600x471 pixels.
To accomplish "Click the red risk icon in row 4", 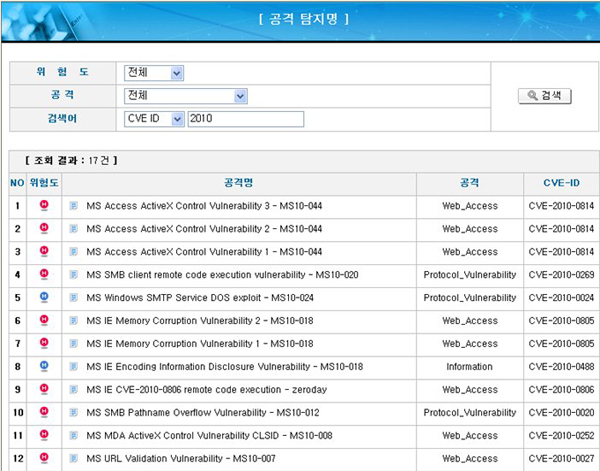I will (44, 274).
